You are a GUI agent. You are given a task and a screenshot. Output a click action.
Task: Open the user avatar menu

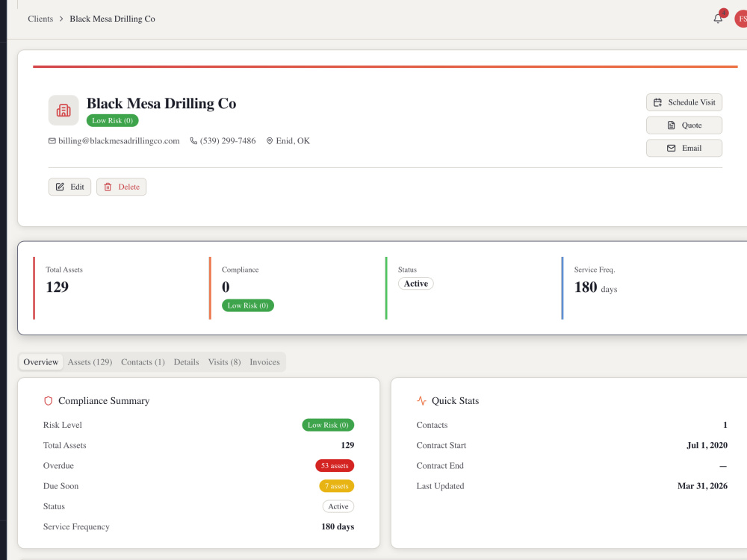[x=741, y=19]
